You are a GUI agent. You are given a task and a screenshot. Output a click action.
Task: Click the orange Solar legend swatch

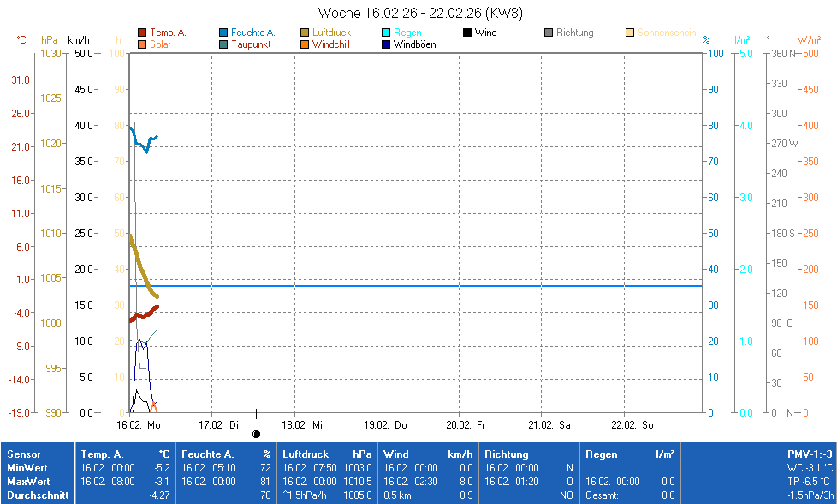(x=142, y=44)
